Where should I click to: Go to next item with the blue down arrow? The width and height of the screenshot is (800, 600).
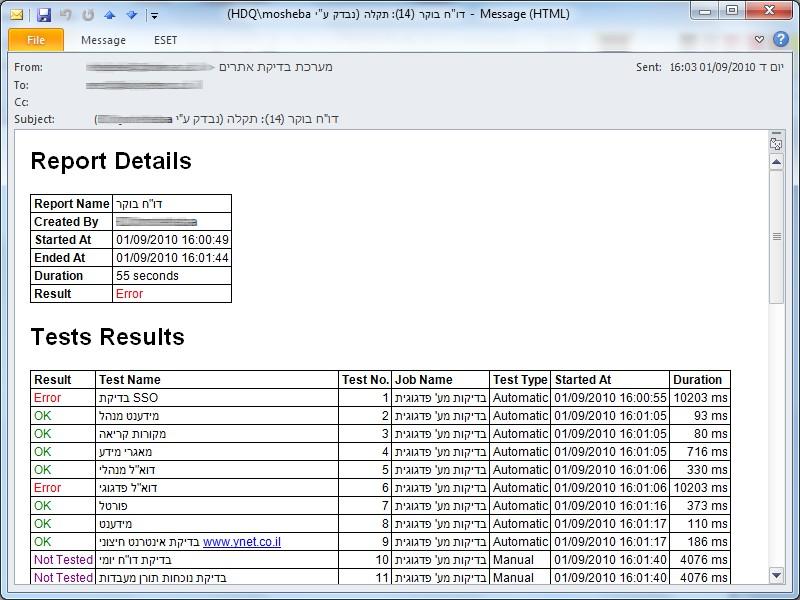[x=132, y=15]
